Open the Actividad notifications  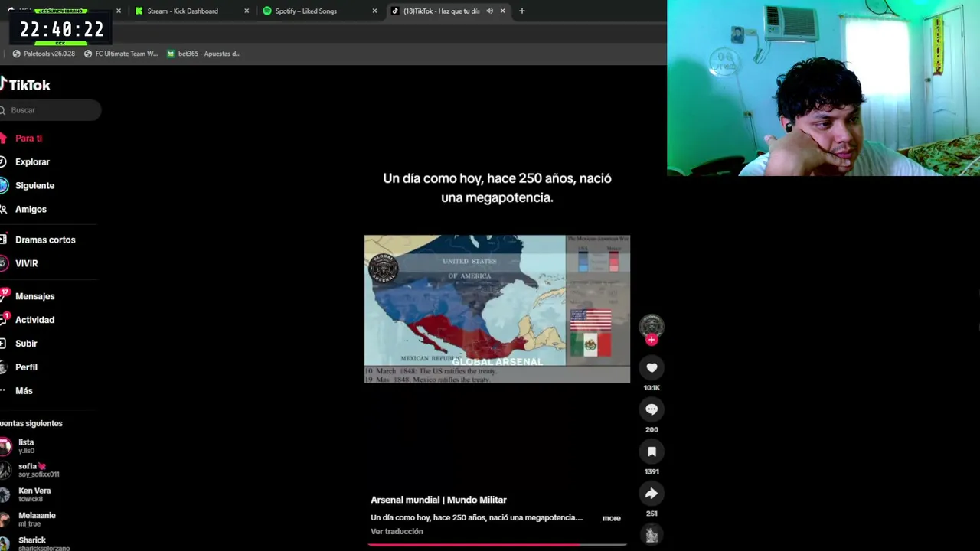[34, 320]
